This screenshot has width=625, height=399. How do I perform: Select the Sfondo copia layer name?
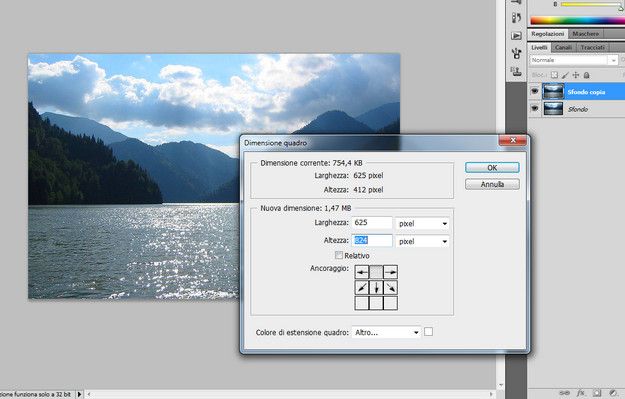586,92
